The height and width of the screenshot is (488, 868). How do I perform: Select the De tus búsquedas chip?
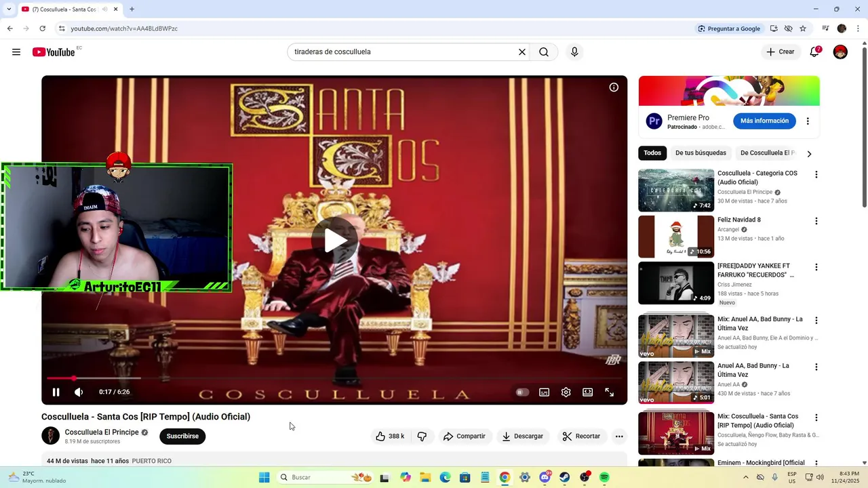coord(701,153)
